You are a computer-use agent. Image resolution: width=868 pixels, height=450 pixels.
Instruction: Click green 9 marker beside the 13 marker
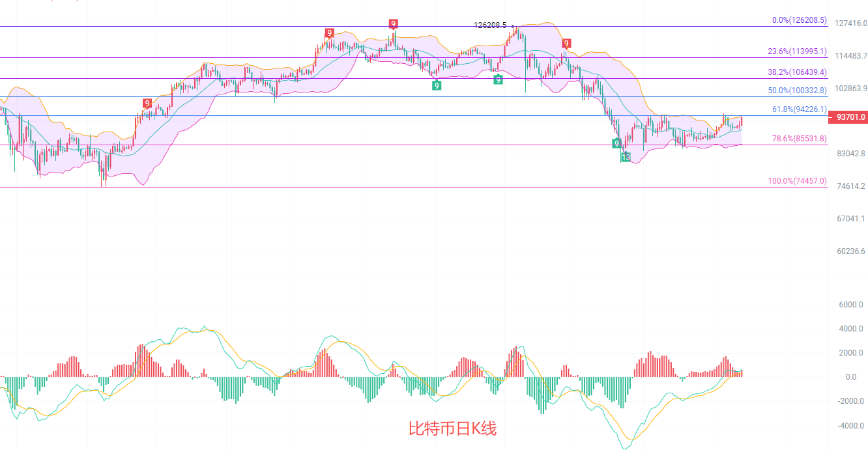tap(616, 143)
